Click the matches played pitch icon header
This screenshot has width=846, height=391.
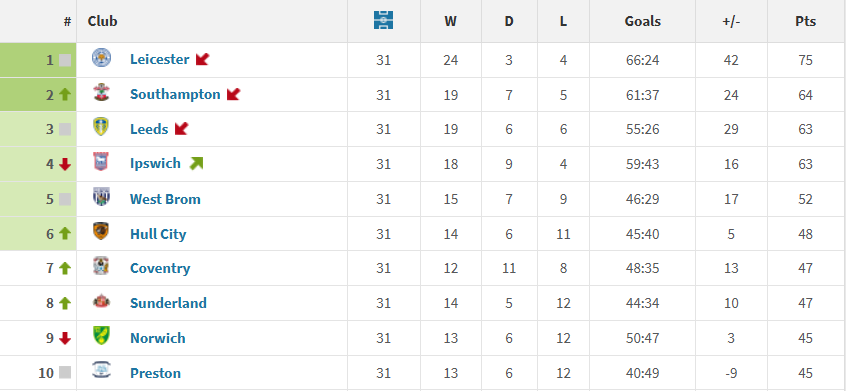click(383, 20)
